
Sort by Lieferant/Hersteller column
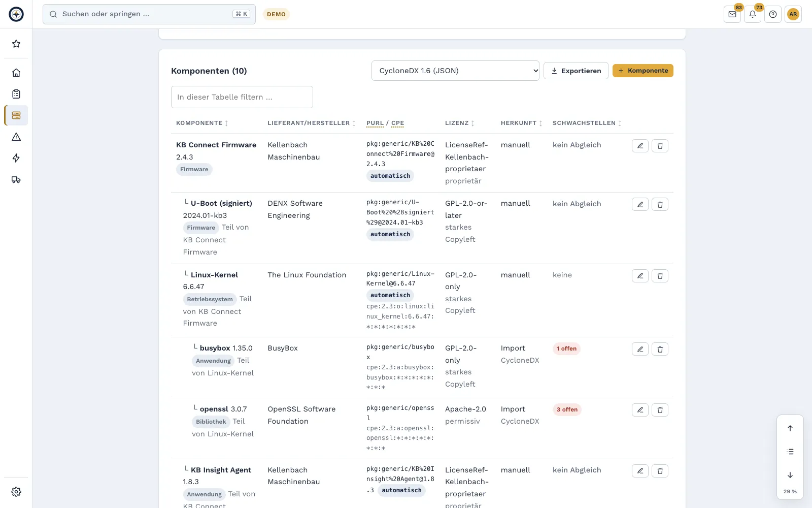(x=312, y=123)
